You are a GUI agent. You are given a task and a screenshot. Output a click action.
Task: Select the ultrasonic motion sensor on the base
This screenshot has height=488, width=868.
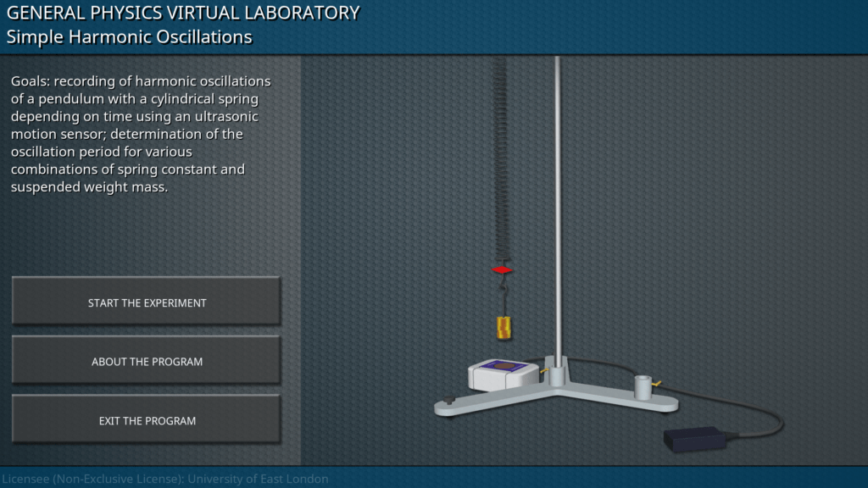(502, 374)
